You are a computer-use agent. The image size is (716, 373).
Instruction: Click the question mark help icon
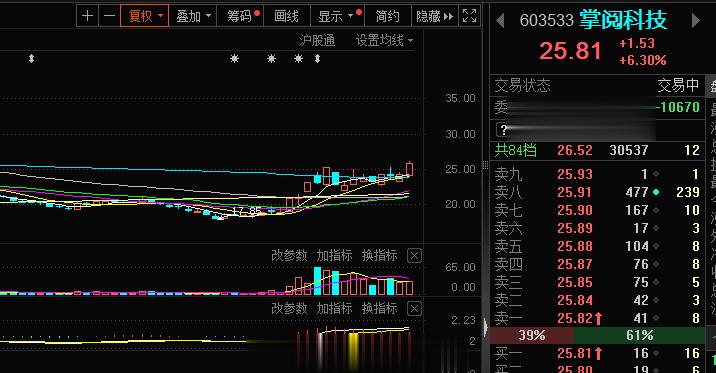coord(503,130)
